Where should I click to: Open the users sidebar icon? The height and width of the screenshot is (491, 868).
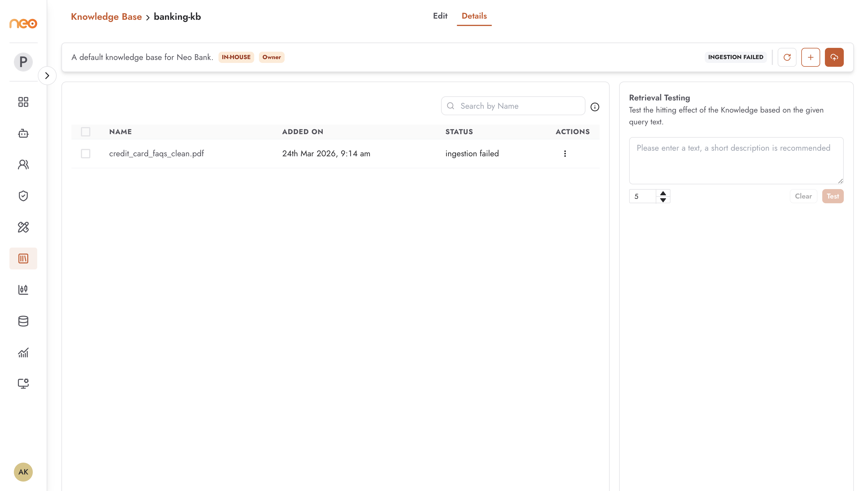[x=23, y=165]
